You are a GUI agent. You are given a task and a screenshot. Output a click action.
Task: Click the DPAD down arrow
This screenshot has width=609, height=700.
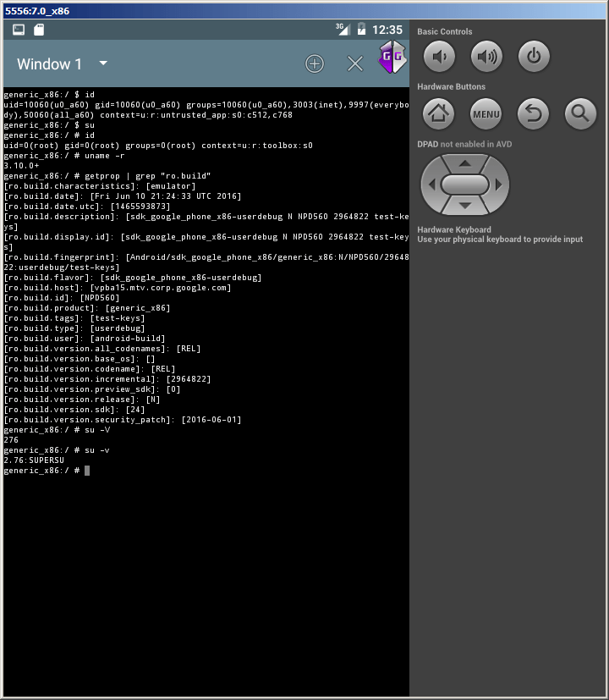click(x=465, y=206)
